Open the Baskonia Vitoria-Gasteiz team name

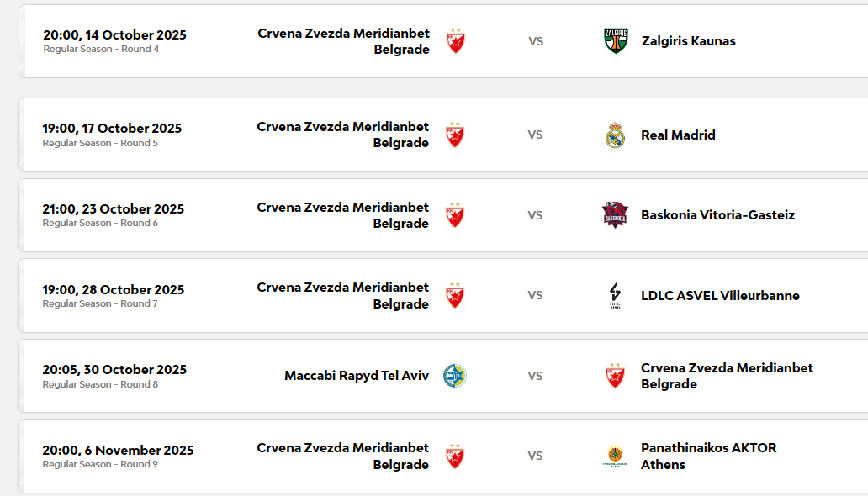click(x=717, y=215)
